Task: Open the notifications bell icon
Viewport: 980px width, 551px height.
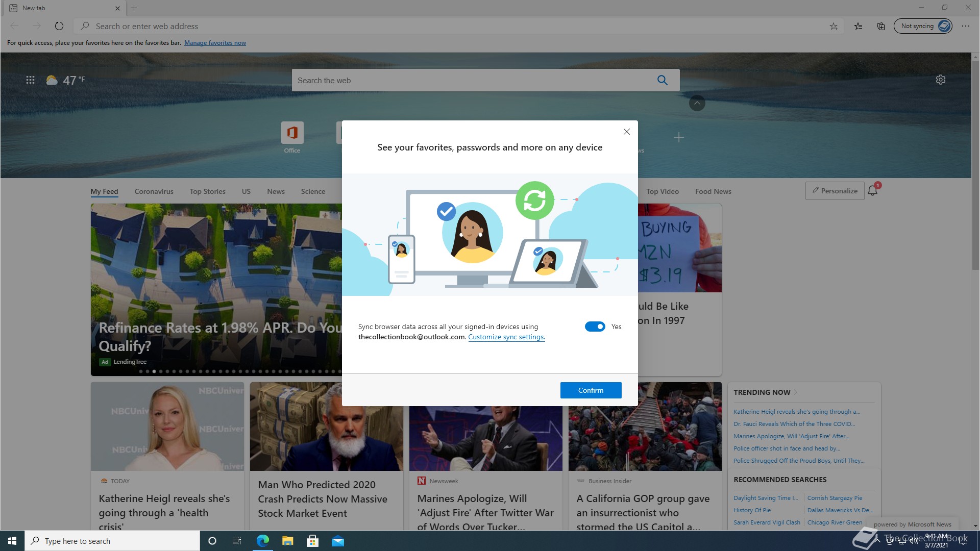Action: coord(873,191)
